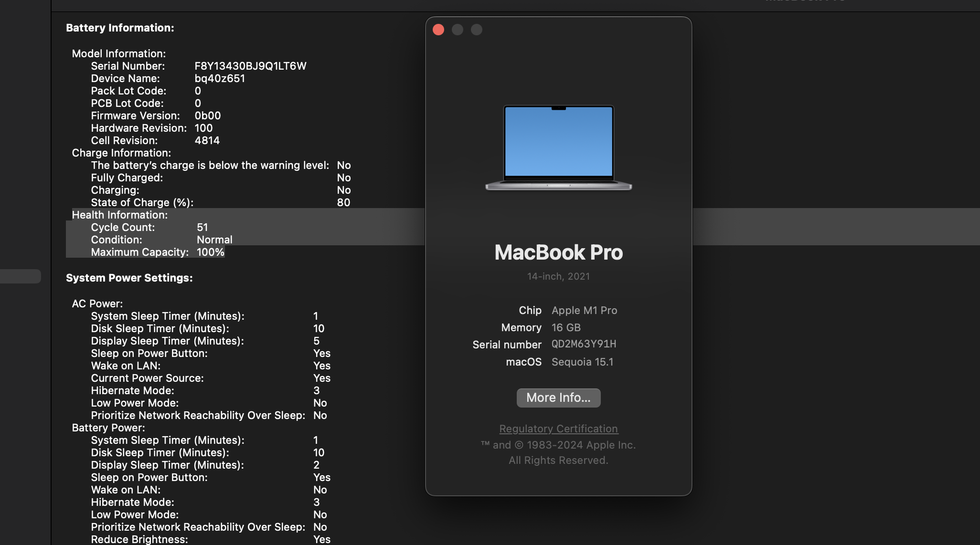Click the State of Charge value 80
The width and height of the screenshot is (980, 545).
[343, 202]
